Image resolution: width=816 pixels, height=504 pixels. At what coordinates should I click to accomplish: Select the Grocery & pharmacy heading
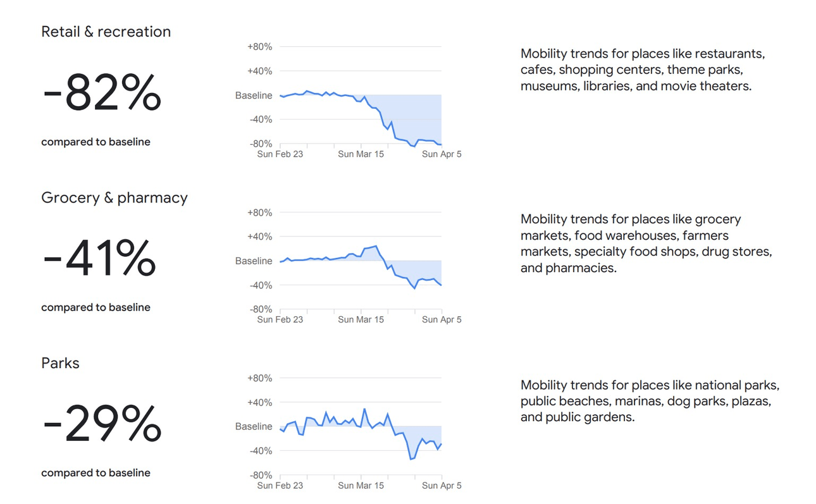[114, 198]
